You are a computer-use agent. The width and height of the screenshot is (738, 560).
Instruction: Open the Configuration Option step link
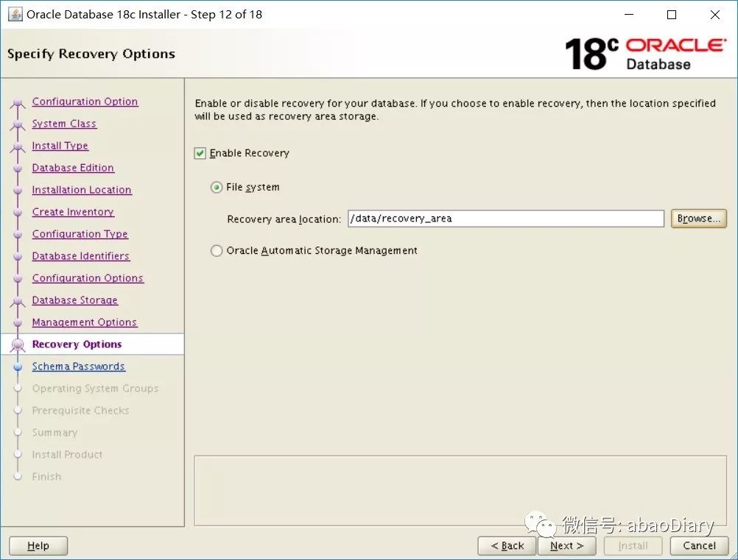[85, 102]
